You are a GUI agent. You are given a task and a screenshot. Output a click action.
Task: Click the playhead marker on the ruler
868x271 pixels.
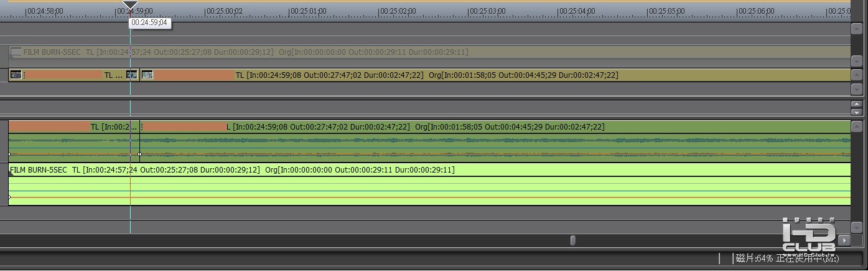[130, 6]
